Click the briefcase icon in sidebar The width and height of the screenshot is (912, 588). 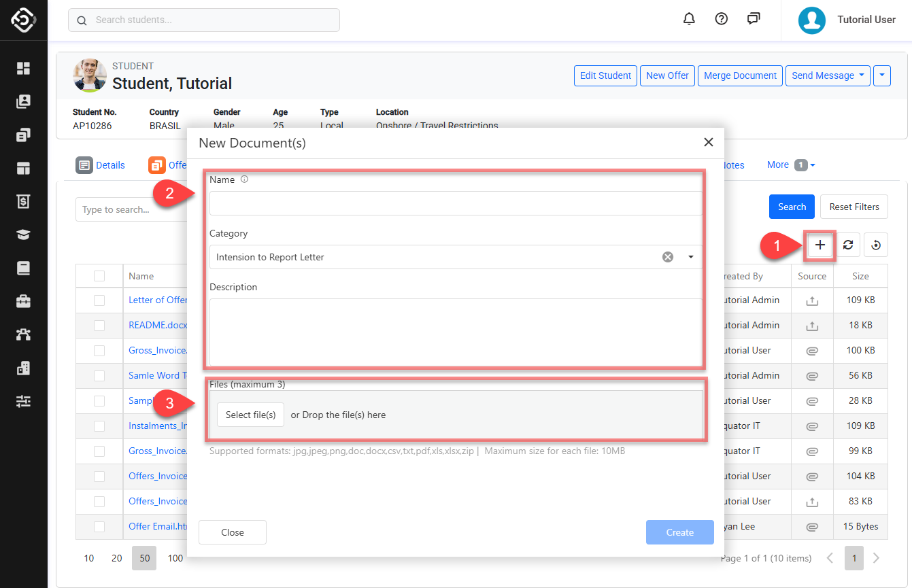[24, 301]
